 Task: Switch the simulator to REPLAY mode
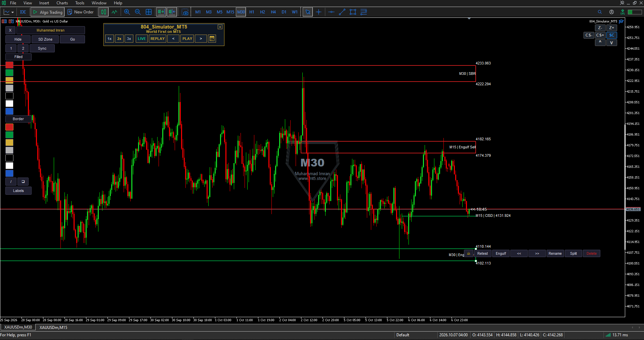coord(158,39)
